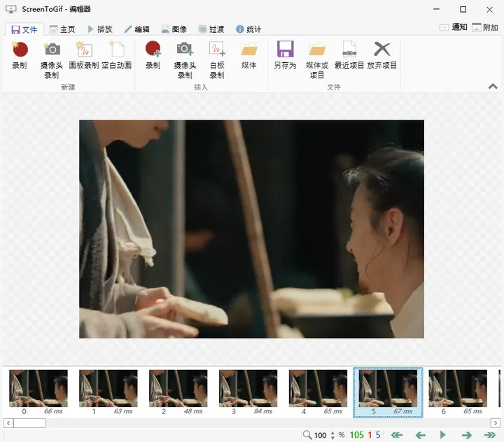The width and height of the screenshot is (504, 442).
Task: Insert 媒体 from folder icon
Action: coord(248,55)
